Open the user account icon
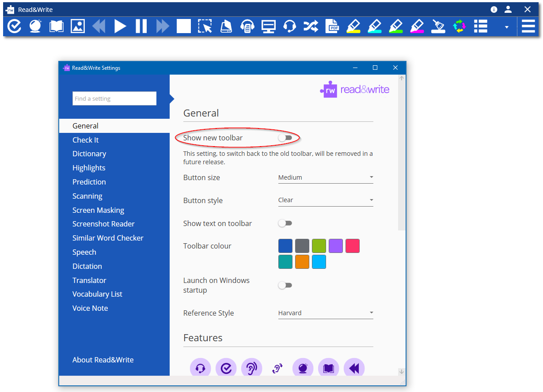543x392 pixels. click(x=508, y=9)
